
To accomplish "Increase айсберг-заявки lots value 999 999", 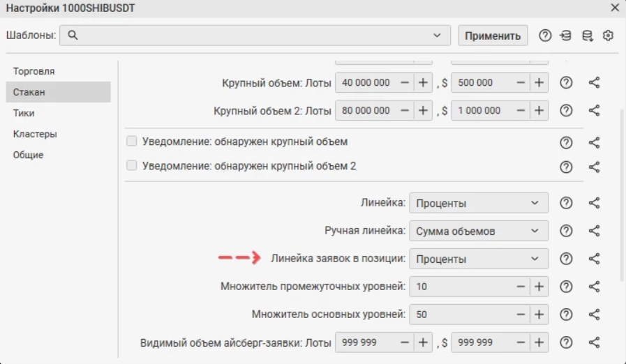I will [423, 342].
